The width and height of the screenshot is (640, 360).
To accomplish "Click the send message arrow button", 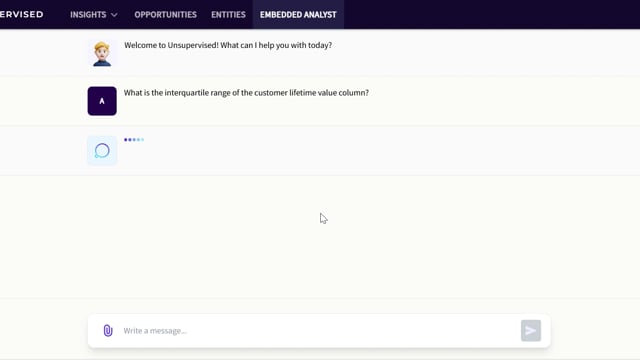I will point(531,331).
